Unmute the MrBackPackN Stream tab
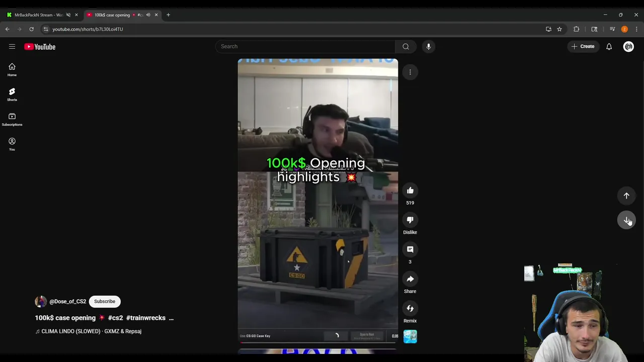 pos(68,15)
